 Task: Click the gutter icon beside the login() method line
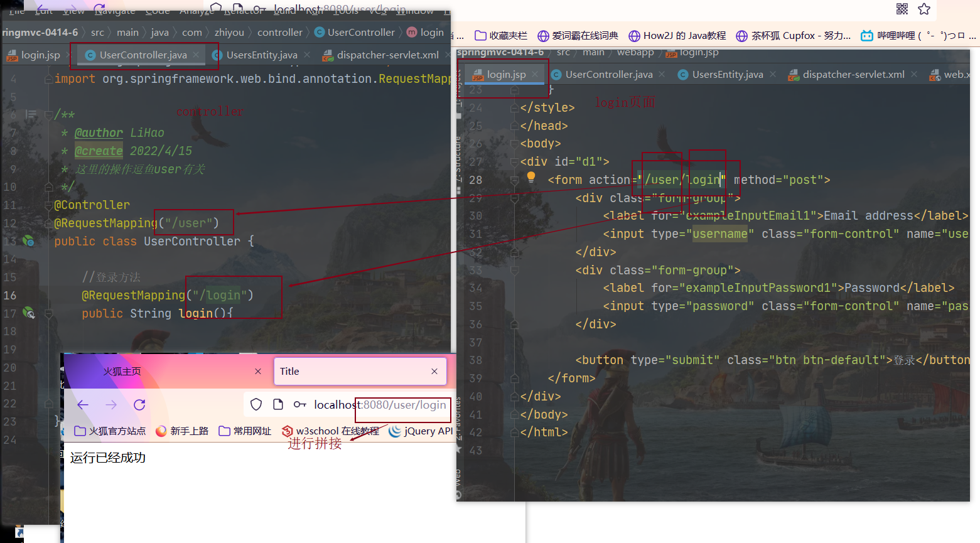pyautogui.click(x=28, y=313)
